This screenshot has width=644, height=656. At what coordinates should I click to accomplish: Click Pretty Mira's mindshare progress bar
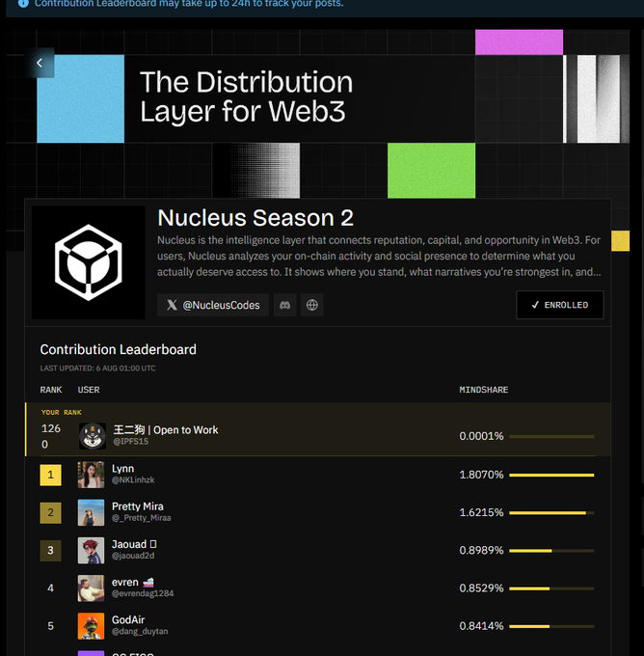click(551, 513)
